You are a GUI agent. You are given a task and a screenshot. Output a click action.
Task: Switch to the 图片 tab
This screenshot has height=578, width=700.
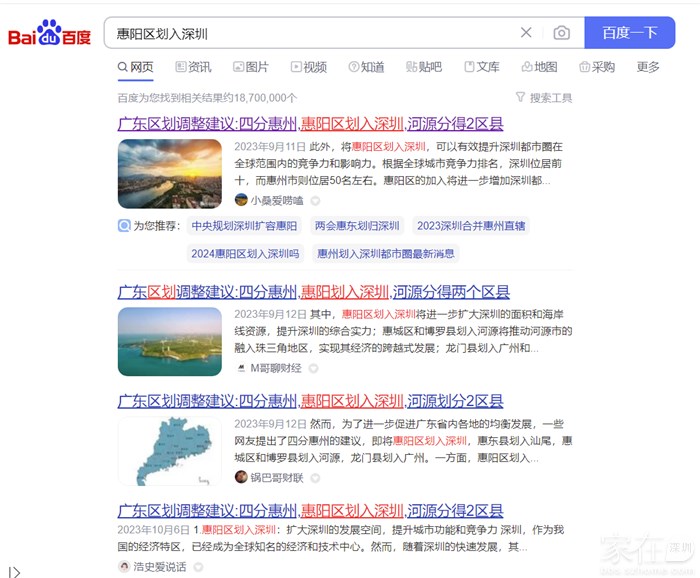[251, 67]
